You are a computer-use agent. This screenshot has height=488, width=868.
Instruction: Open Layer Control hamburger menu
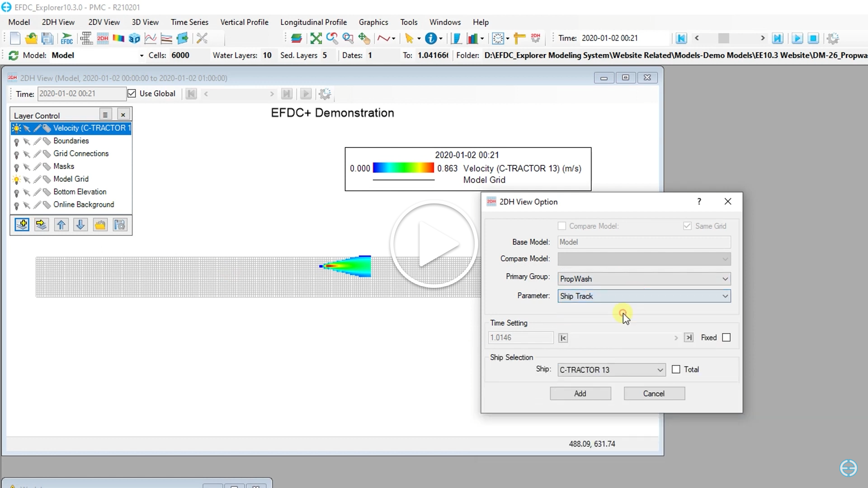(x=105, y=115)
